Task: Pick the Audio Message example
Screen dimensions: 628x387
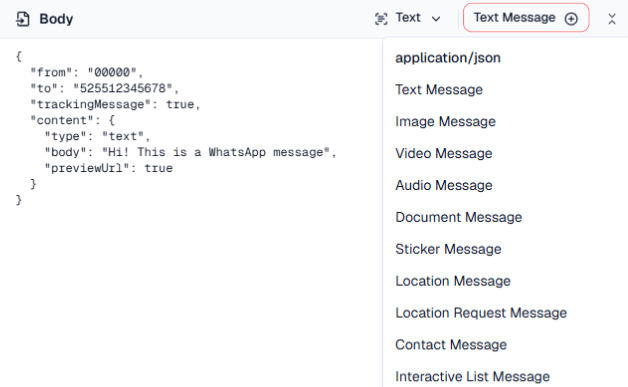Action: click(444, 185)
